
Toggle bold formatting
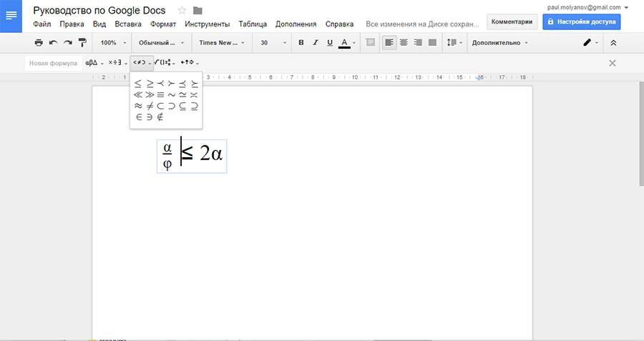pyautogui.click(x=301, y=42)
